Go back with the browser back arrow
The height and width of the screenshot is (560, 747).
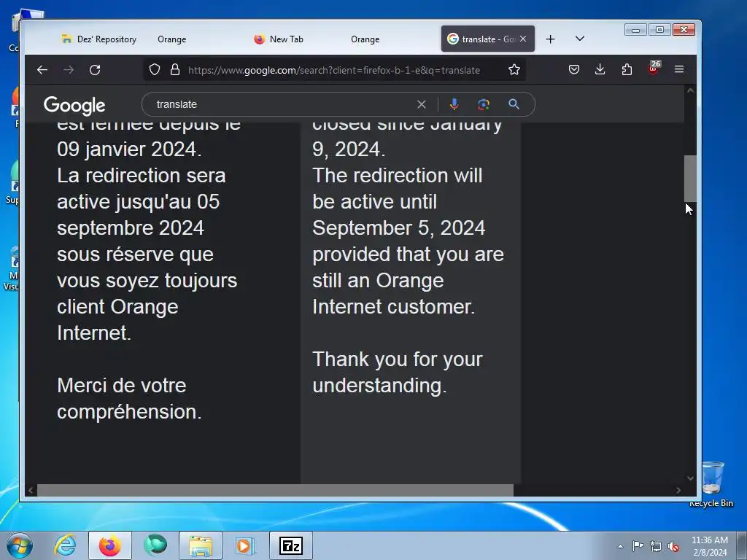click(x=42, y=70)
